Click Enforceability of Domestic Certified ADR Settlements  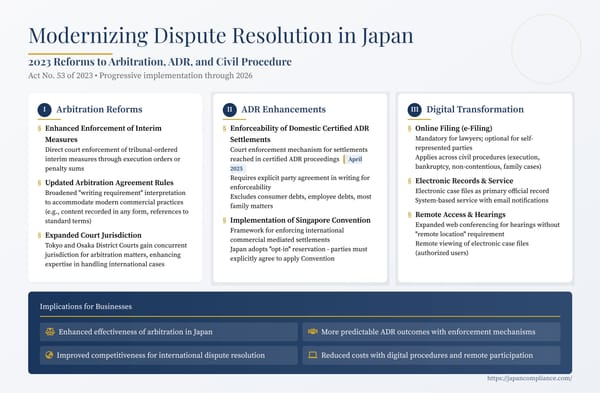(300, 134)
